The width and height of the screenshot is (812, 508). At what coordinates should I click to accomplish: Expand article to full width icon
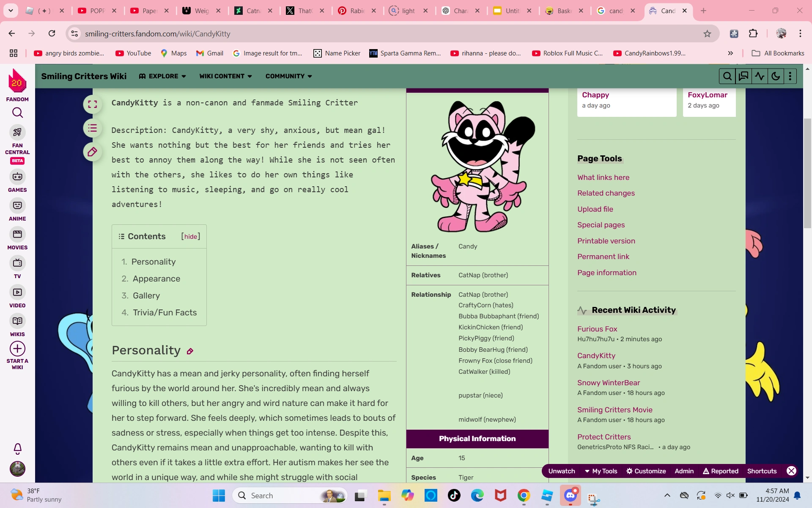(x=92, y=105)
